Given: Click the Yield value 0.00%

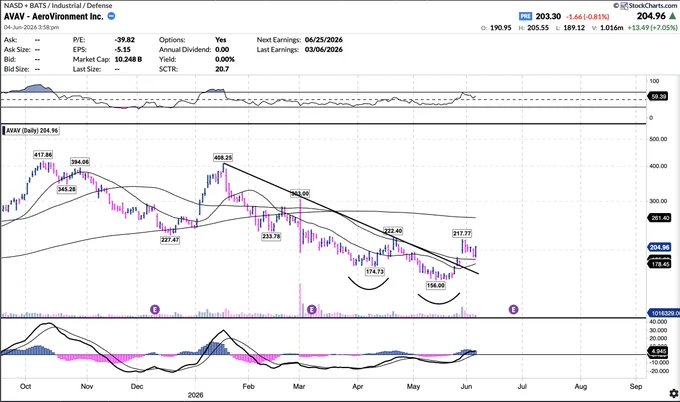Looking at the screenshot, I should coord(225,59).
